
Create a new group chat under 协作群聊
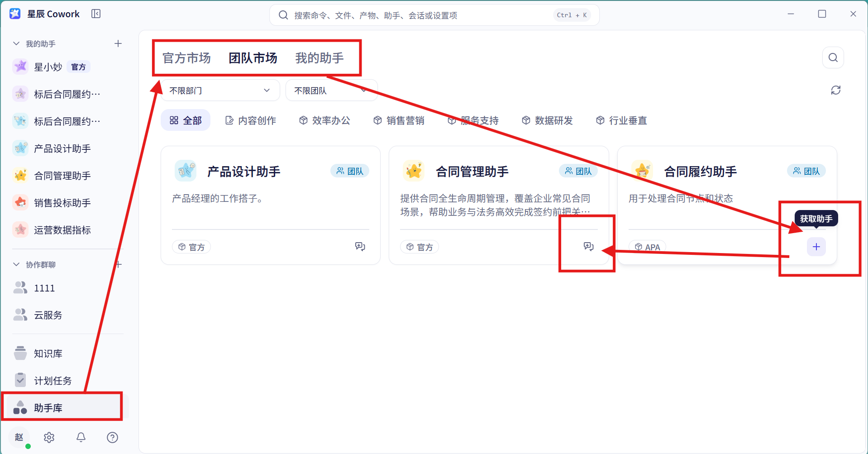pos(119,264)
